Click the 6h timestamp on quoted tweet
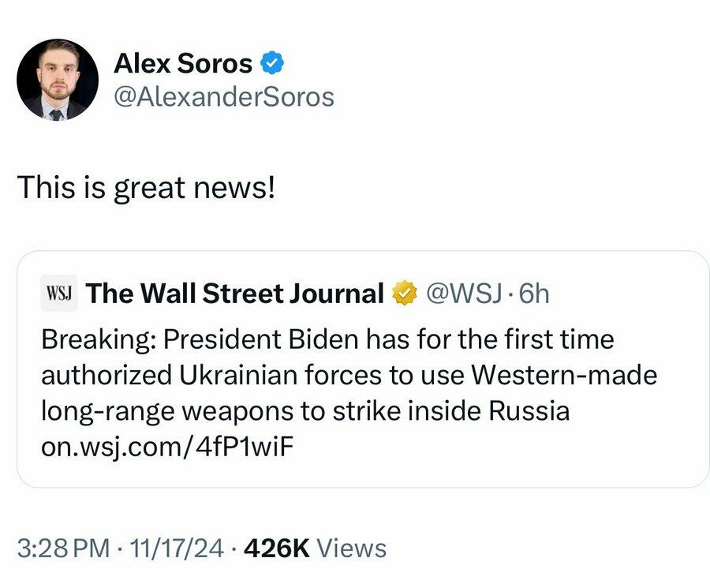 (532, 294)
